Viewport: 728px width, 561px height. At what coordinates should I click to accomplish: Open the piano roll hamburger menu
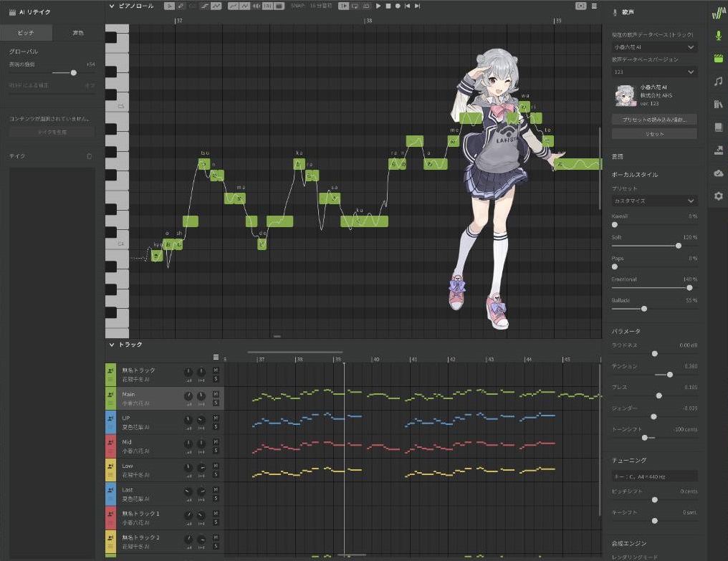[594, 6]
